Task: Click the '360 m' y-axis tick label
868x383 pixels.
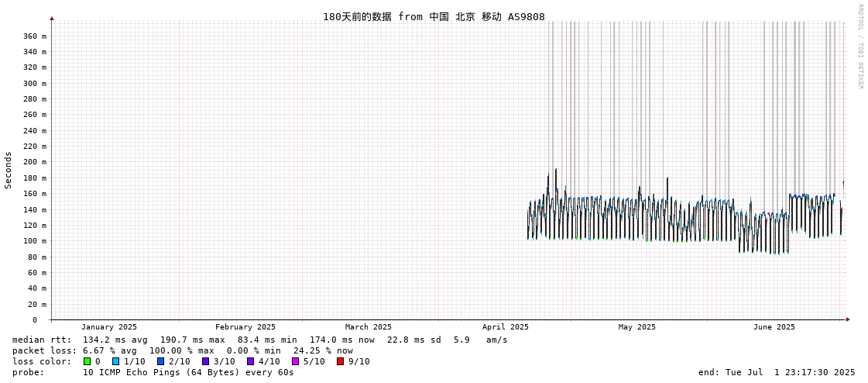Action: (x=35, y=36)
